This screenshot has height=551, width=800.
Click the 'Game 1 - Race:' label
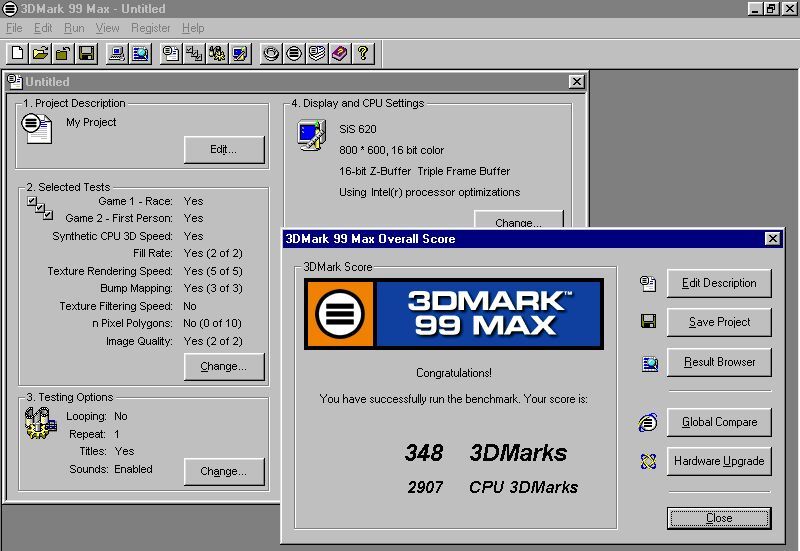click(x=135, y=202)
